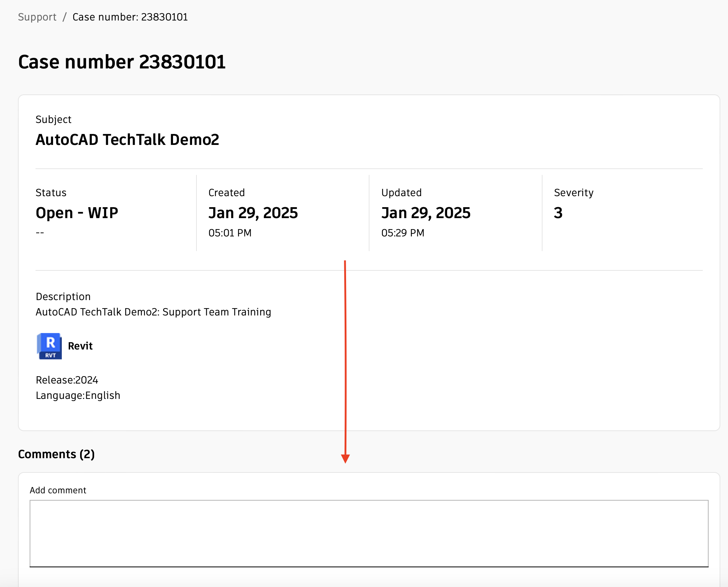Open the Support breadcrumb link

pos(37,16)
